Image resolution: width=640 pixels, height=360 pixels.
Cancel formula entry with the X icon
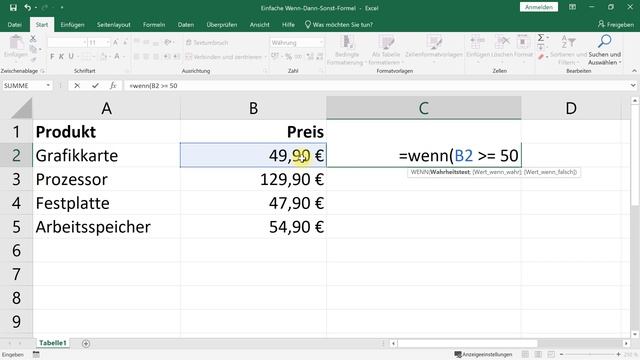(77, 85)
